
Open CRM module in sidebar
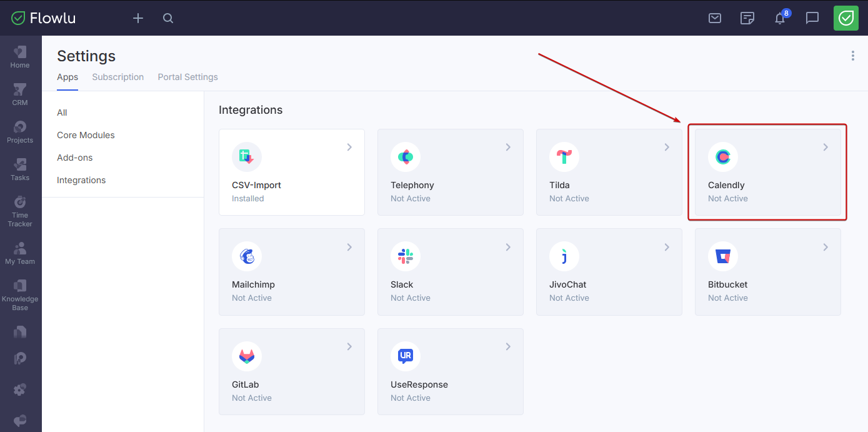20,94
